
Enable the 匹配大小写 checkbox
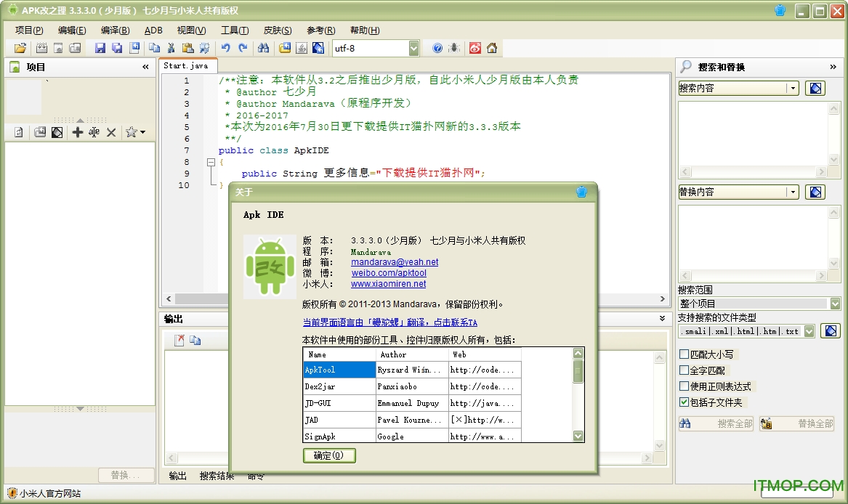point(684,354)
